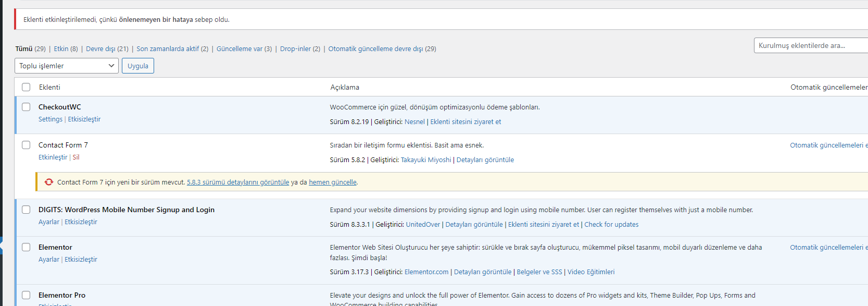Screen dimensions: 868x306
Task: Select the CheckoutWC plugin checkbox
Action: pos(26,107)
